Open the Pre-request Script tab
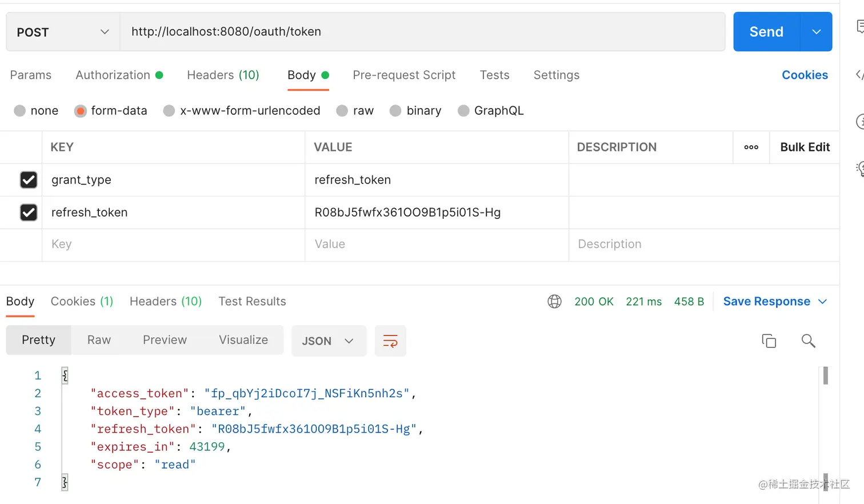The width and height of the screenshot is (864, 504). [404, 75]
